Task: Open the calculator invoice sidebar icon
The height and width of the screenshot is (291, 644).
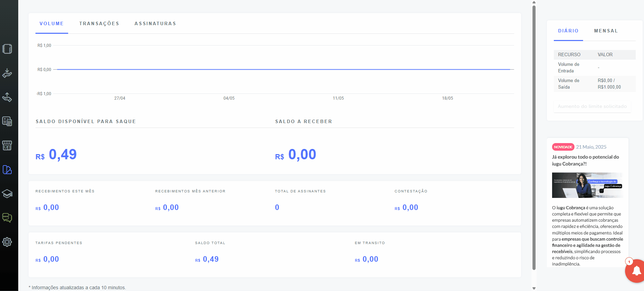Action: [x=7, y=121]
